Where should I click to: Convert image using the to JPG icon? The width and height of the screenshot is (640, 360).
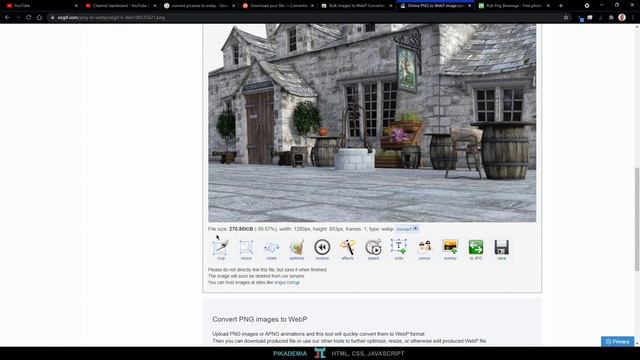(x=476, y=250)
